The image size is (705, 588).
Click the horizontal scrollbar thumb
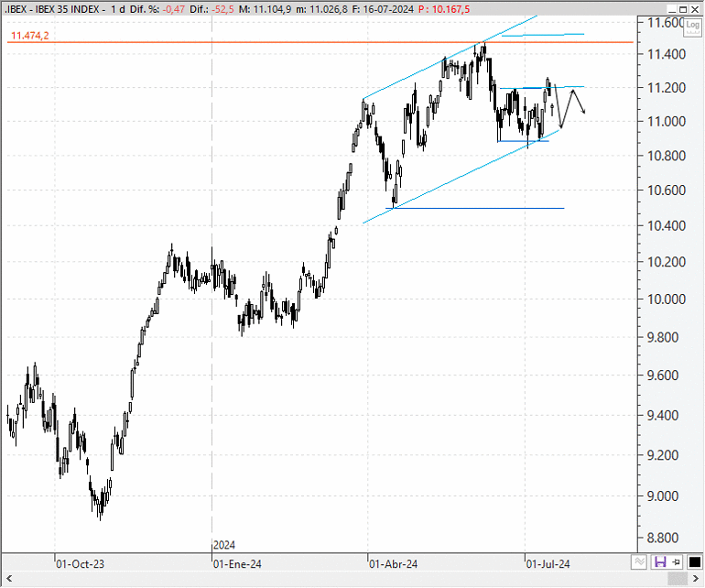tap(678, 578)
